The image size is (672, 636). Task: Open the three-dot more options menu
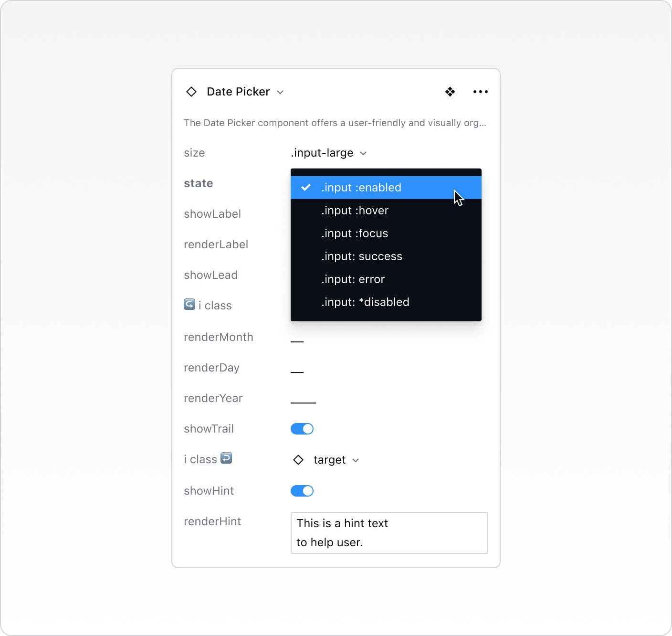[480, 92]
